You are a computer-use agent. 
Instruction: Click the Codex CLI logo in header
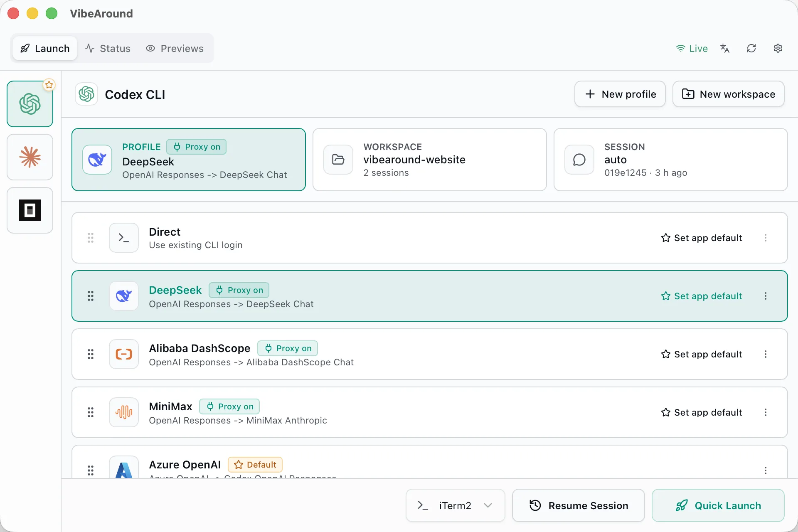pos(86,94)
